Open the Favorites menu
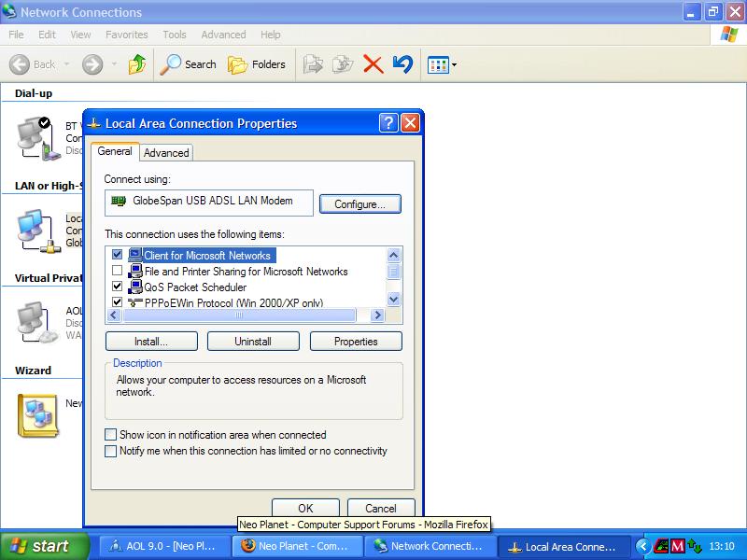The image size is (747, 560). tap(127, 35)
